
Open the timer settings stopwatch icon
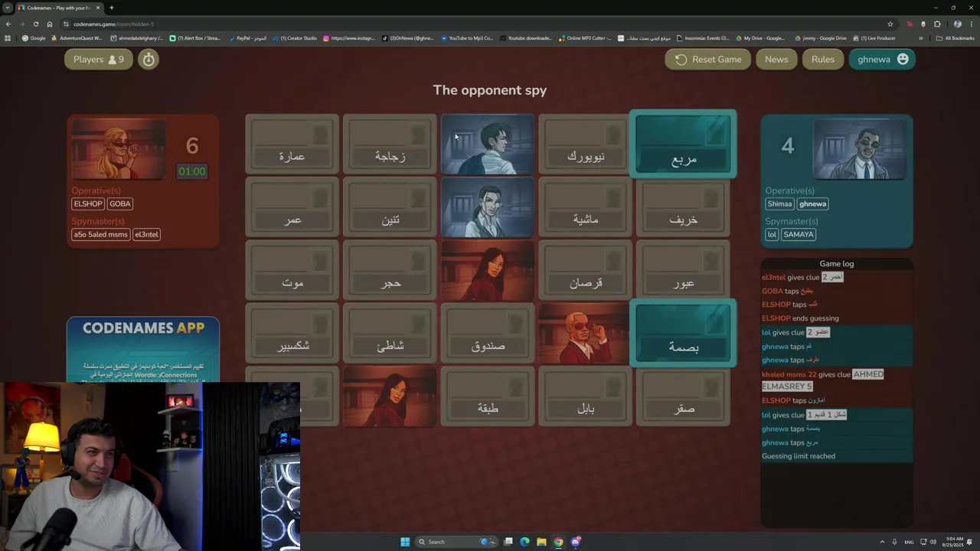pyautogui.click(x=149, y=59)
